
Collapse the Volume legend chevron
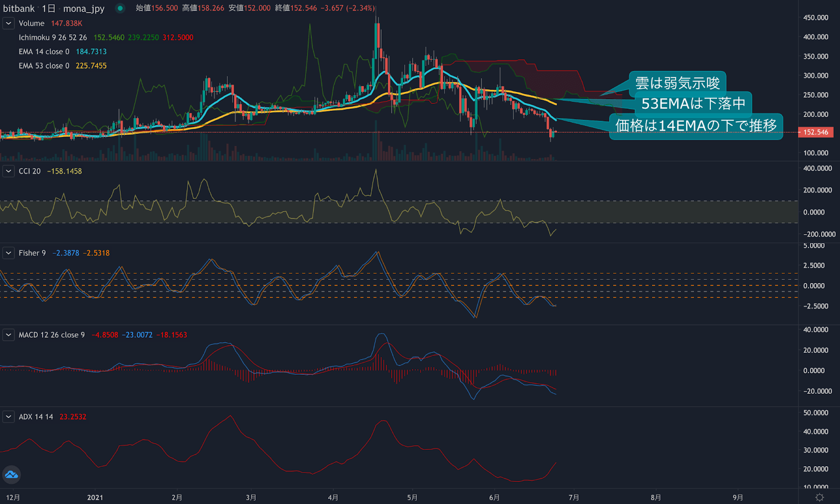pos(8,24)
